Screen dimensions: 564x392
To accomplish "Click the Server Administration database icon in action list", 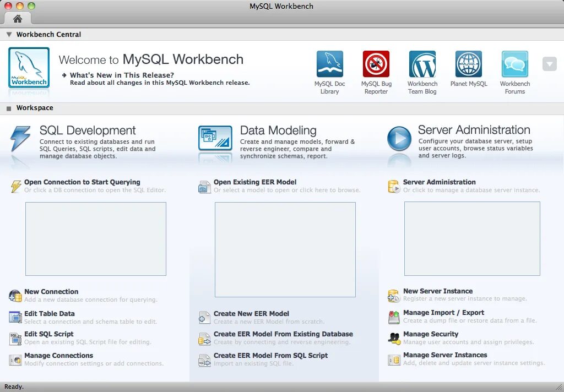I will [x=394, y=187].
